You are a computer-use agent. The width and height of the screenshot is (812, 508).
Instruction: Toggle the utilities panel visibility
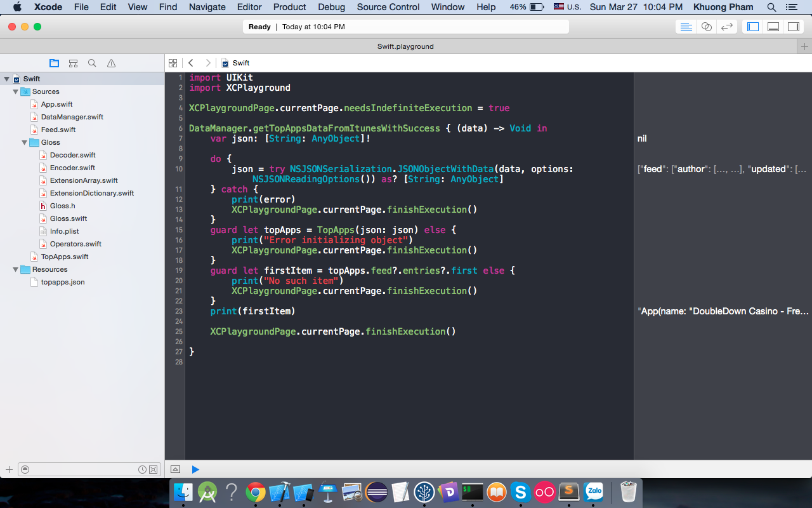coord(794,27)
